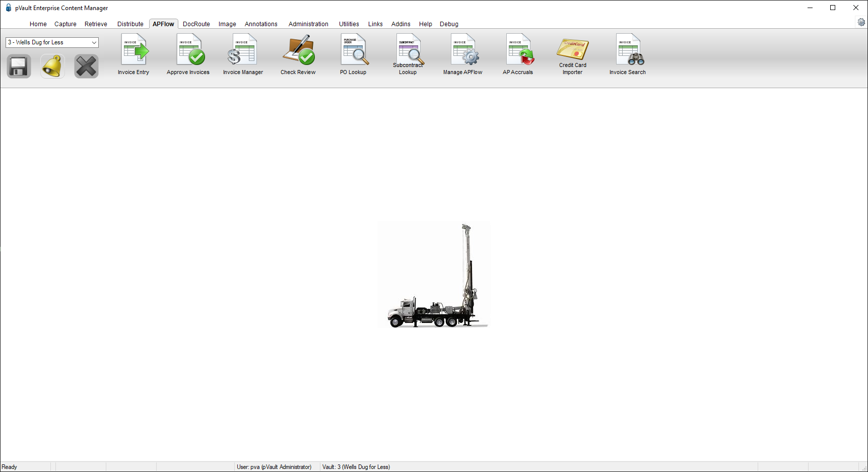Expand the vault selector dropdown
This screenshot has width=868, height=472.
[94, 42]
